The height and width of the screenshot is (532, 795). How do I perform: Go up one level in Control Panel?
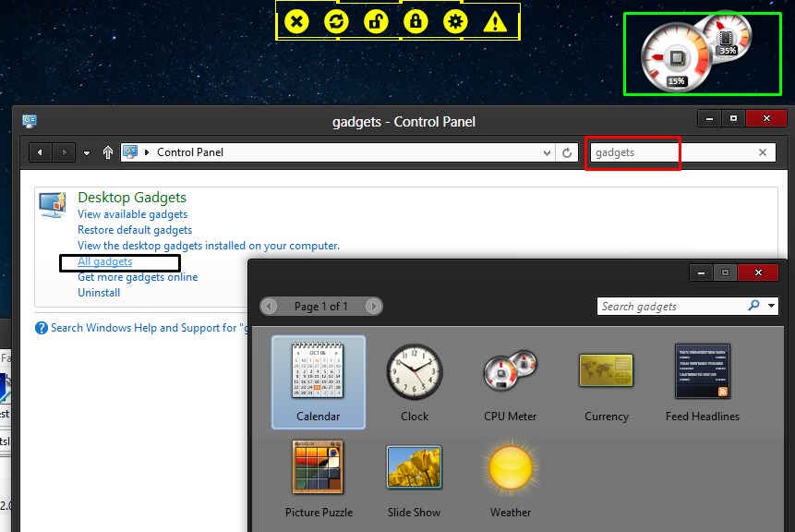pyautogui.click(x=107, y=152)
